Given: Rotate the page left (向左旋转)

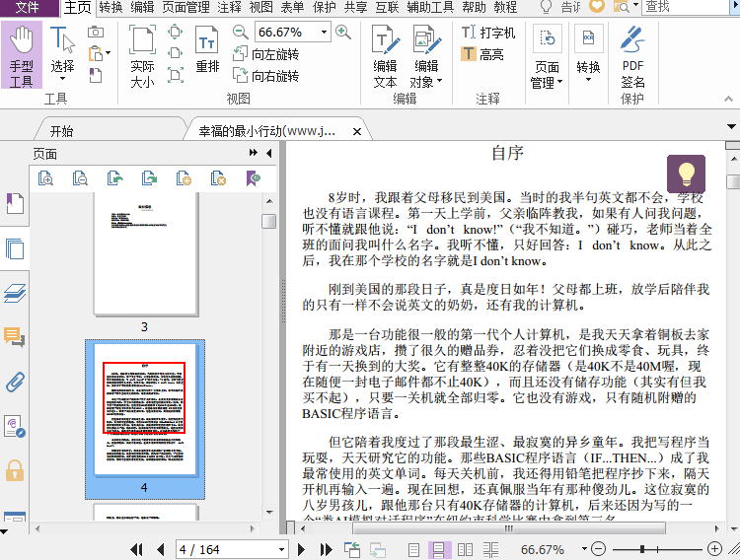Looking at the screenshot, I should click(266, 54).
